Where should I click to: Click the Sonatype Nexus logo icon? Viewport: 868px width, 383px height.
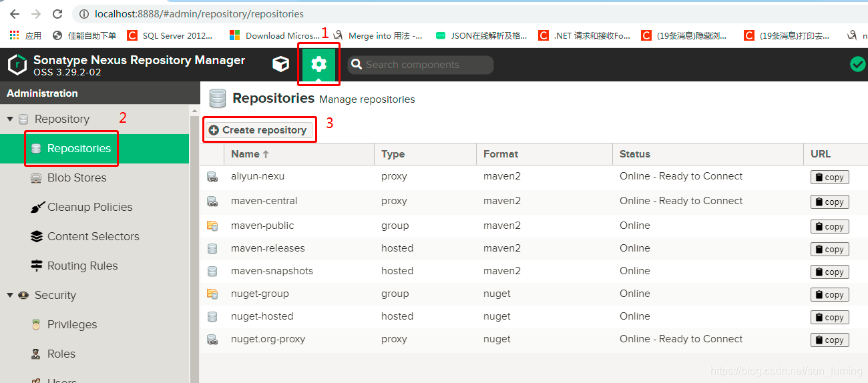pos(17,65)
